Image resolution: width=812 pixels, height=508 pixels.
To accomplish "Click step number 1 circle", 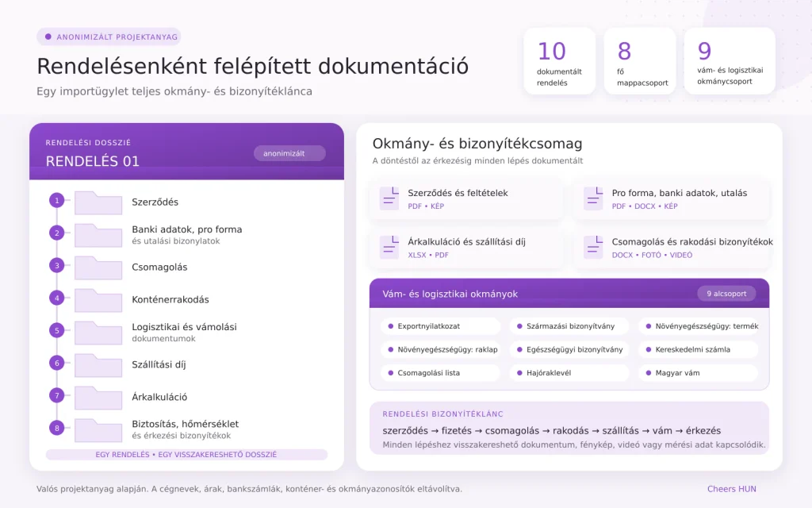I will [x=57, y=201].
